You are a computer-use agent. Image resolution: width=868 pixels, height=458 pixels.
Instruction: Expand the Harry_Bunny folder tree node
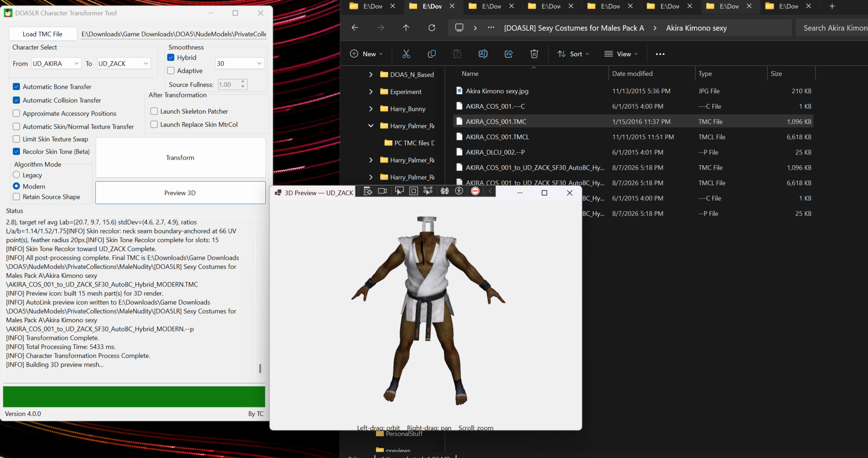click(371, 109)
